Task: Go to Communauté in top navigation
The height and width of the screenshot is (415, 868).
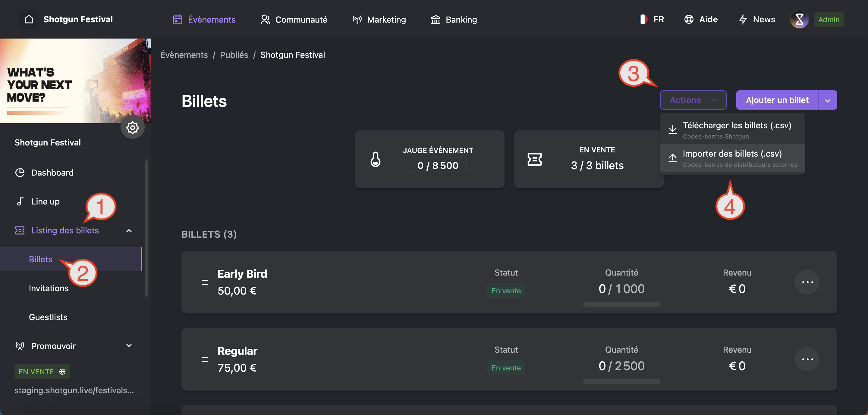Action: (294, 20)
